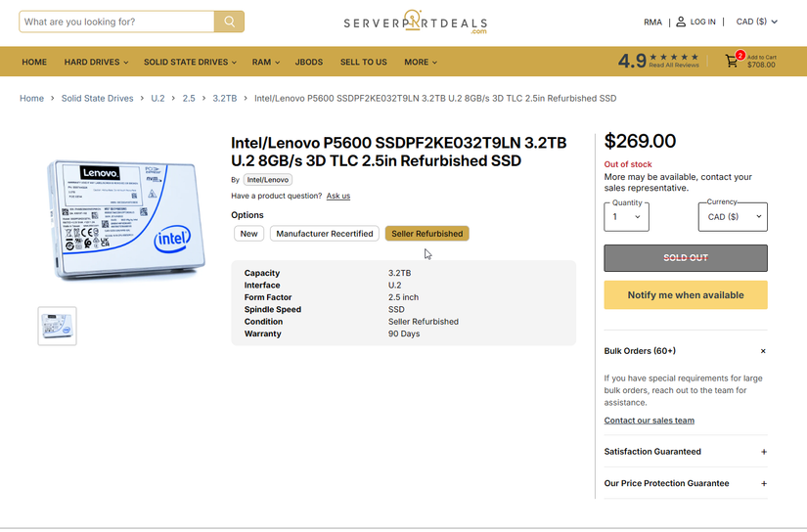Expand Our Price Protection Guarantee
807x532 pixels.
(764, 484)
